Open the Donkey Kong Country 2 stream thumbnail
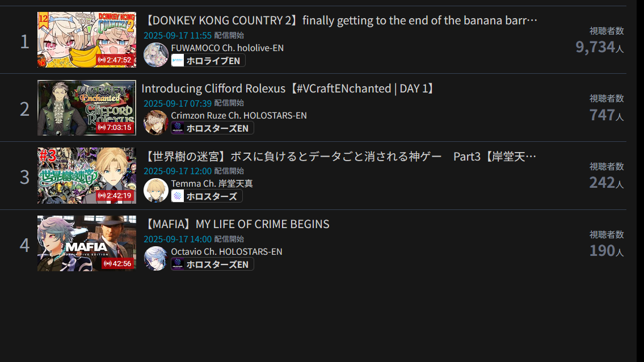The height and width of the screenshot is (362, 644). tap(87, 40)
